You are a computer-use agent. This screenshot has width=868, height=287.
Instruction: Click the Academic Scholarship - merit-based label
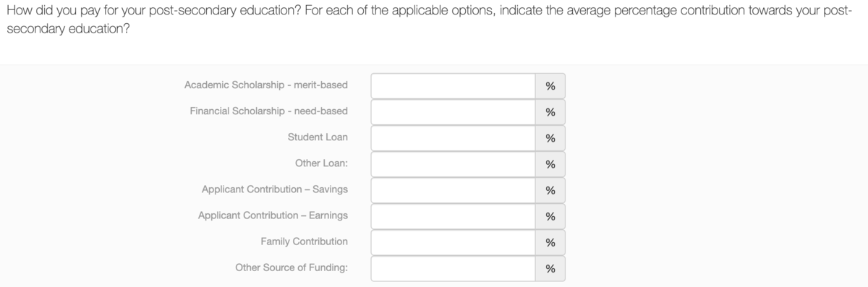click(266, 85)
